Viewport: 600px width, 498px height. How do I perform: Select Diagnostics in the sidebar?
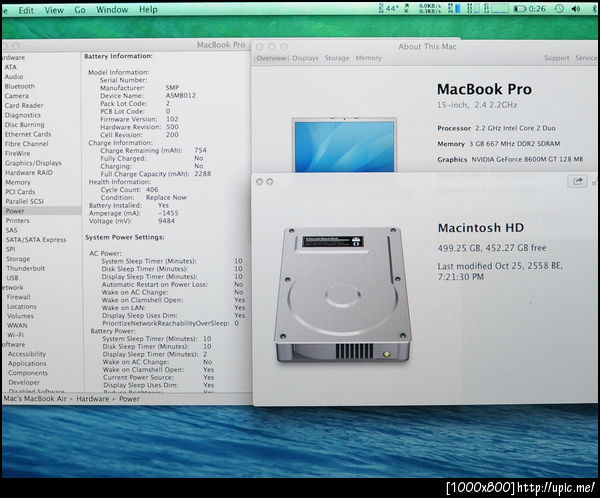[23, 115]
